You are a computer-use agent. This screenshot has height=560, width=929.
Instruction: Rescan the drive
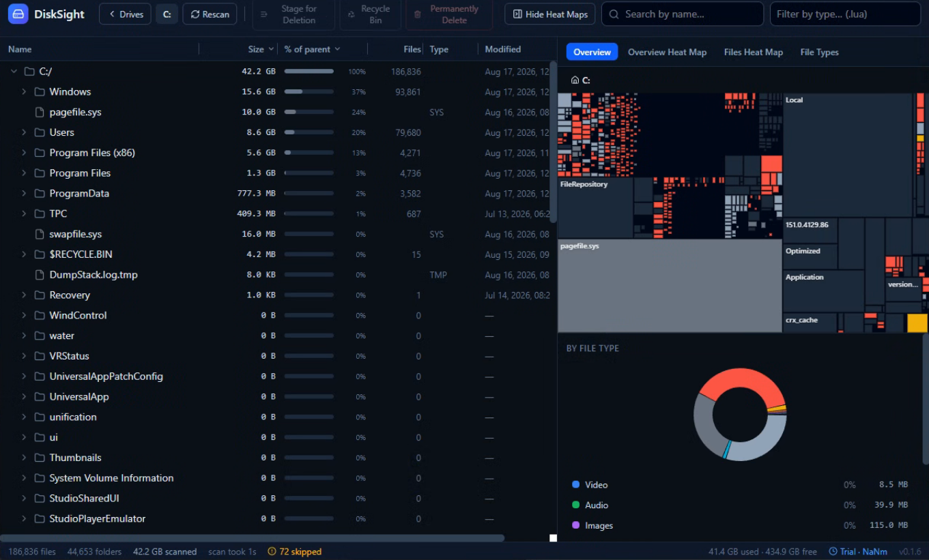point(210,14)
